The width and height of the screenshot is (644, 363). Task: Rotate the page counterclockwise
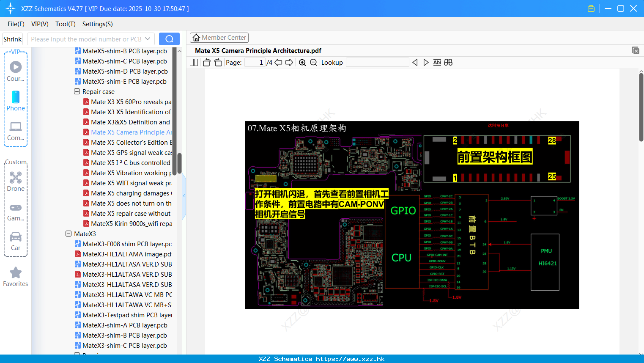(x=206, y=63)
